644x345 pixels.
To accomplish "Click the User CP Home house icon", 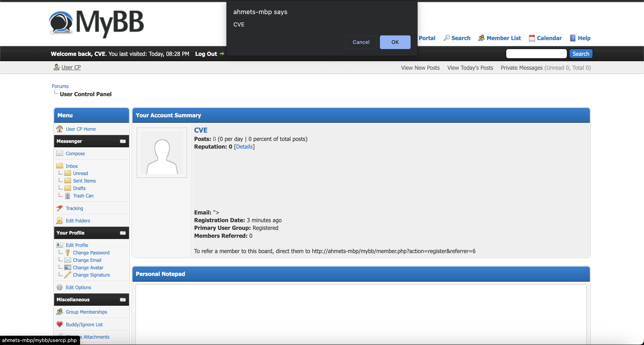I will pos(59,129).
